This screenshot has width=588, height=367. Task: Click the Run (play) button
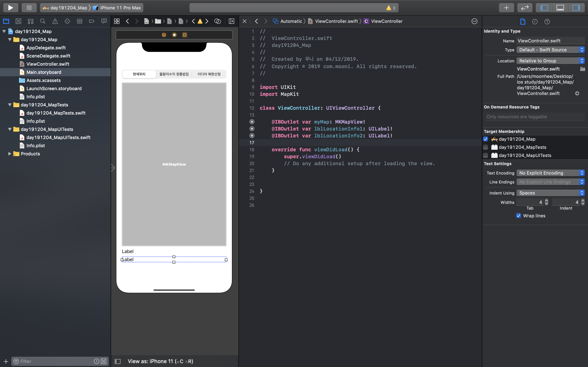point(10,8)
